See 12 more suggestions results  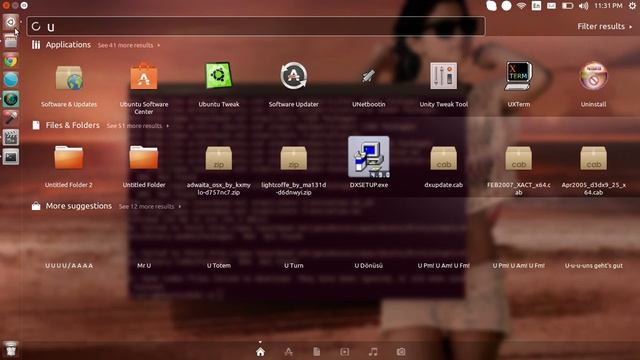coord(150,207)
